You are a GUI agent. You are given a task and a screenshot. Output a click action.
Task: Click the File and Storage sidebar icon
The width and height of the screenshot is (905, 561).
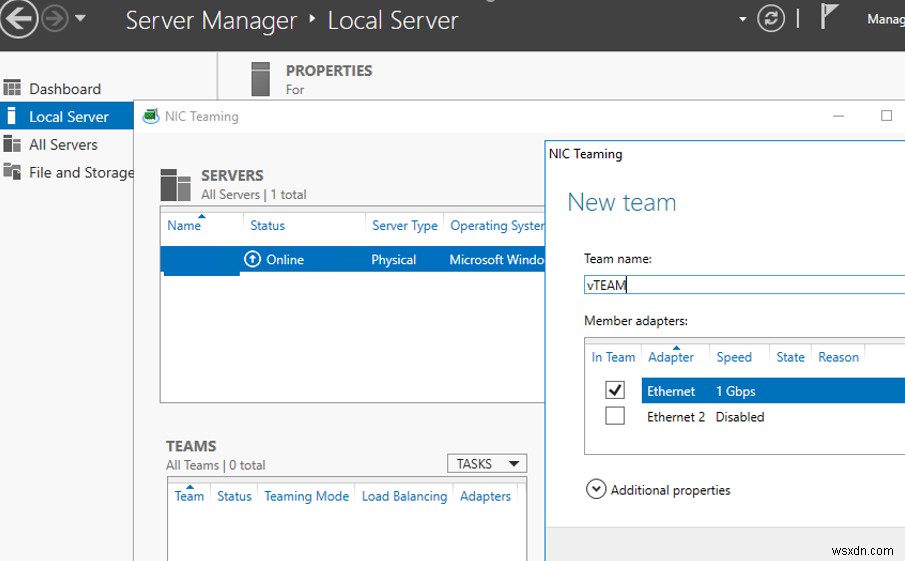pyautogui.click(x=12, y=171)
